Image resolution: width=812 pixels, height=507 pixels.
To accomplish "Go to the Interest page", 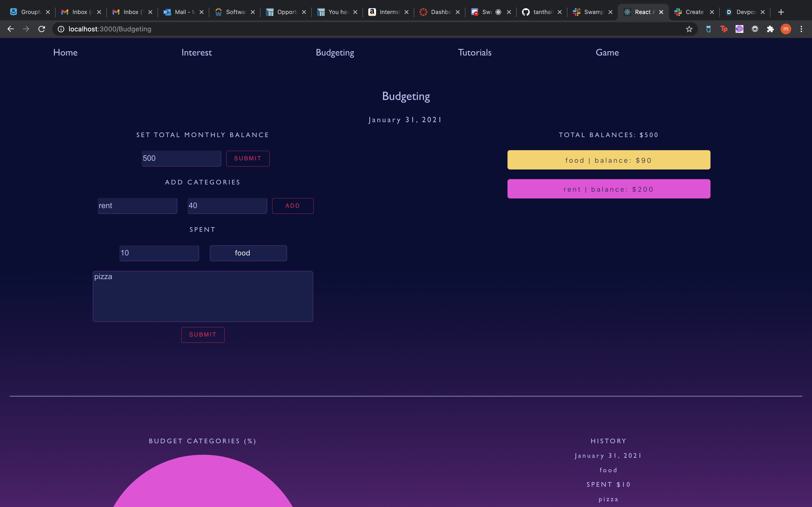I will click(196, 53).
